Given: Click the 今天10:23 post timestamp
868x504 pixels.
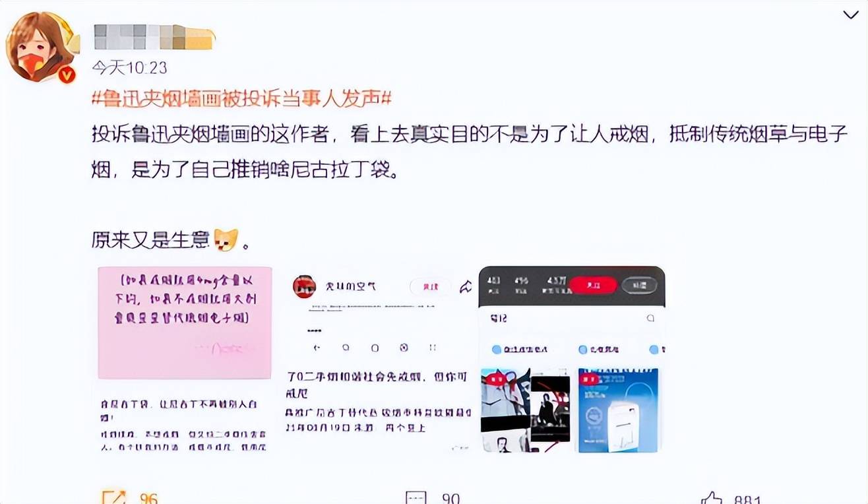Looking at the screenshot, I should coord(129,67).
